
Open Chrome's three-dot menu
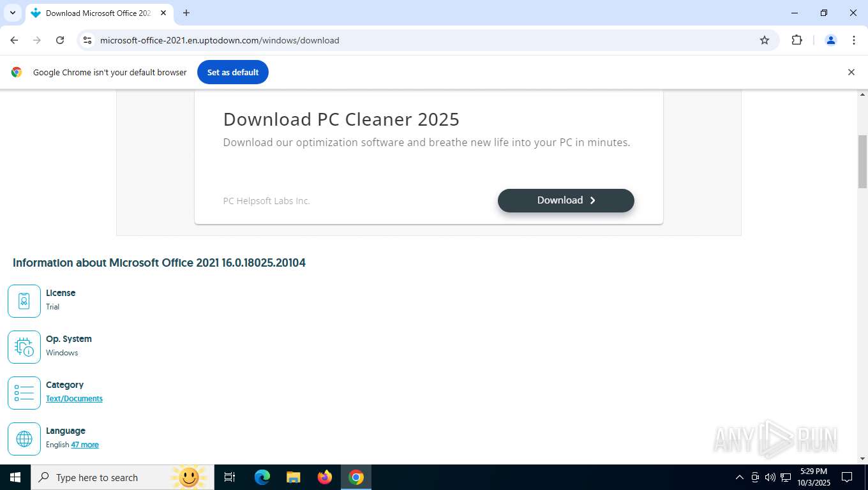click(x=854, y=40)
